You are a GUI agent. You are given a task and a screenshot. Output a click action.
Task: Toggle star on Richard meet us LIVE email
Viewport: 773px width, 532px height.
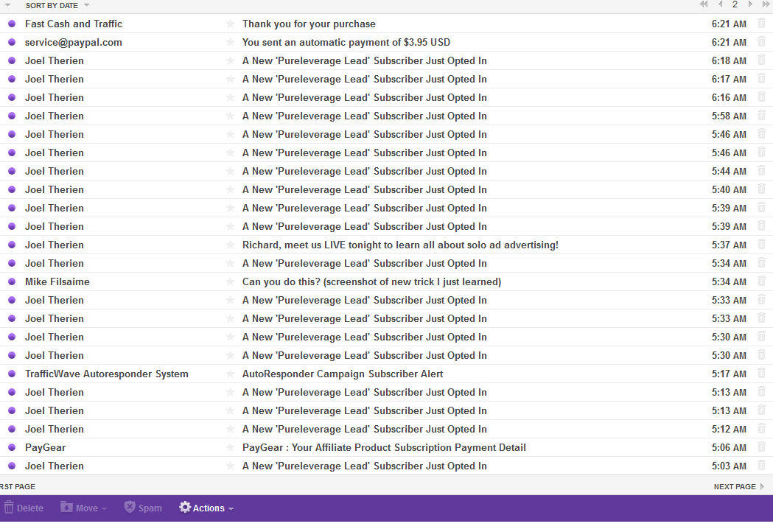coord(230,245)
